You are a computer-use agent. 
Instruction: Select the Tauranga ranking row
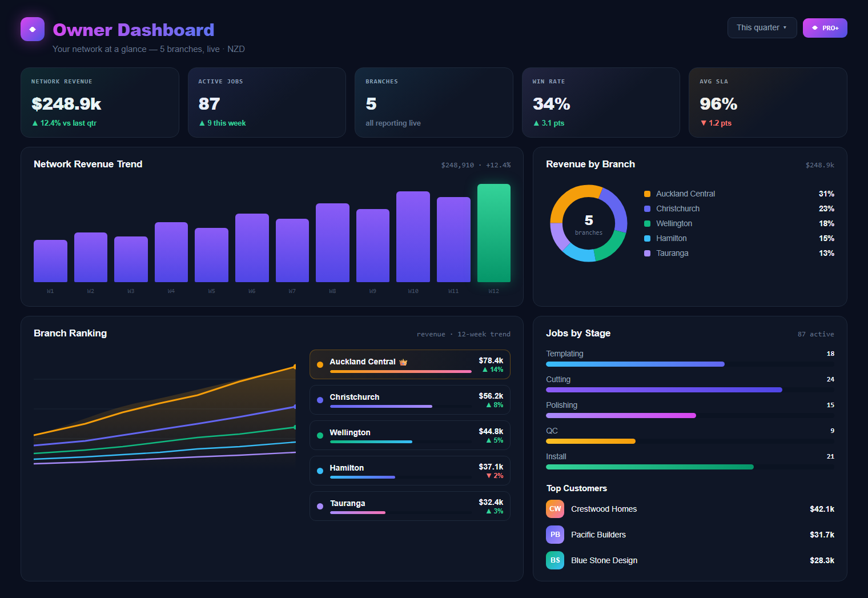(x=409, y=506)
